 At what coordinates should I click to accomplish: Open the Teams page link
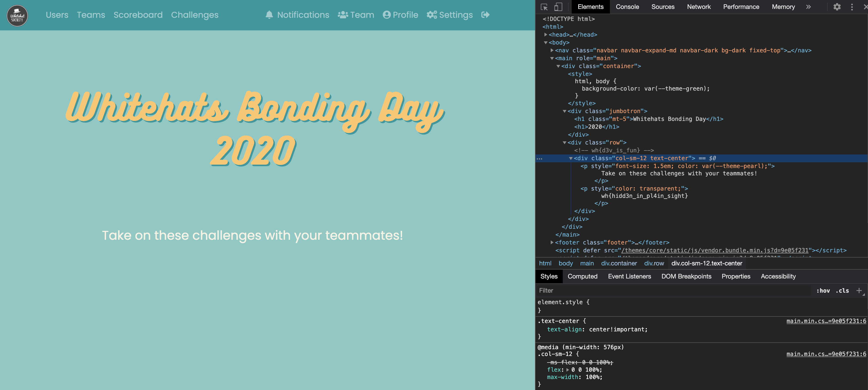[x=91, y=15]
